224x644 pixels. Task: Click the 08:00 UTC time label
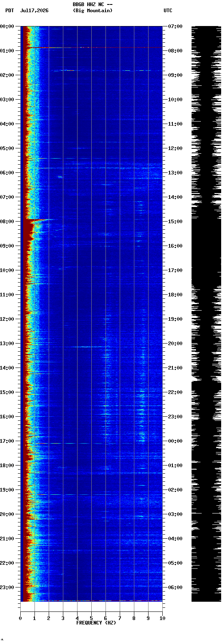[175, 51]
